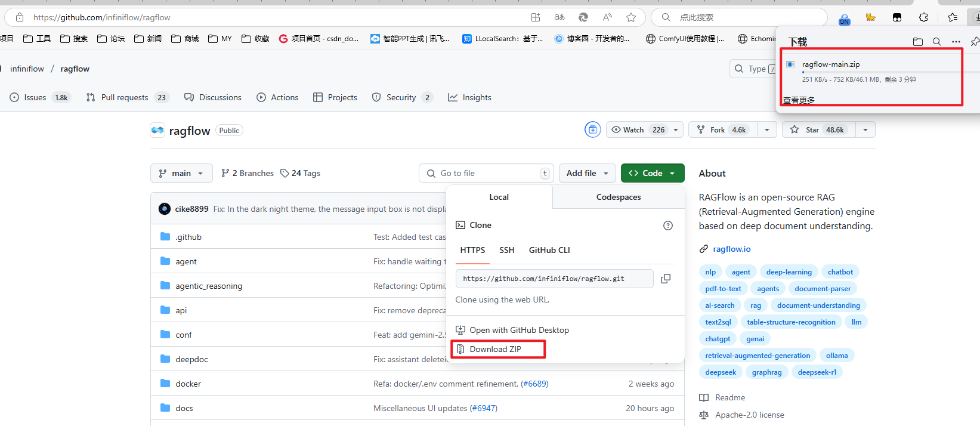Click the browser refresh-style icon in address bar
The width and height of the screenshot is (980, 426).
[583, 17]
